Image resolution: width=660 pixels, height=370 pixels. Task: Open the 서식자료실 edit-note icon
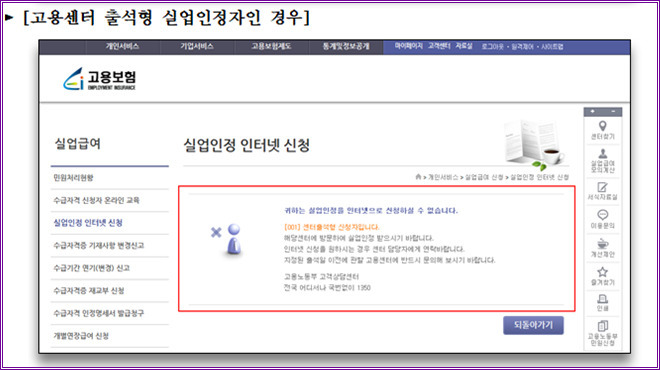(x=602, y=187)
